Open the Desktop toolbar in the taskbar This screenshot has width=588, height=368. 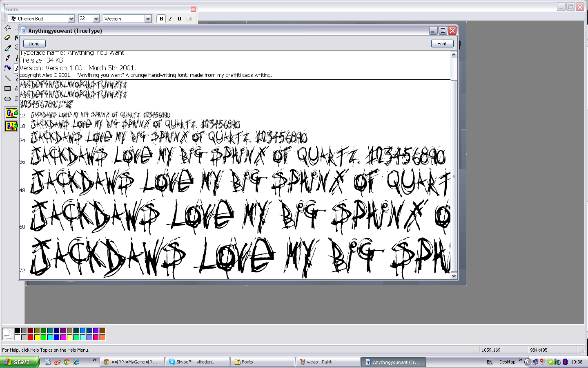(507, 362)
